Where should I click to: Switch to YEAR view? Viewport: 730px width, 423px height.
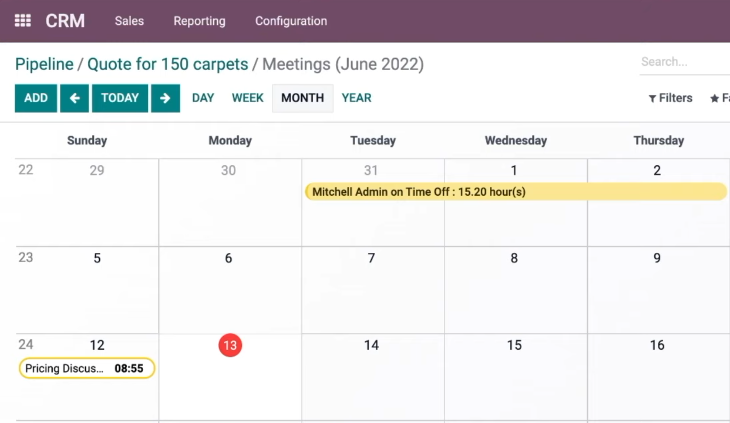pyautogui.click(x=357, y=98)
